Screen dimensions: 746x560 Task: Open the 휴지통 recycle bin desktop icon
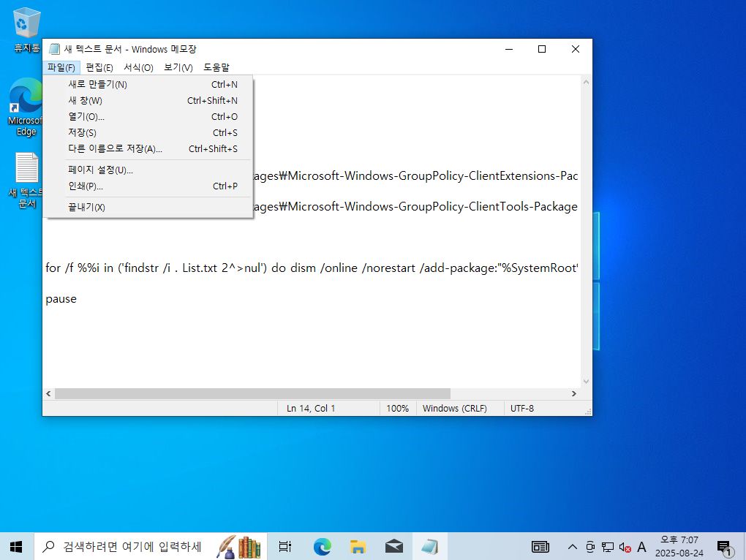coord(26,29)
